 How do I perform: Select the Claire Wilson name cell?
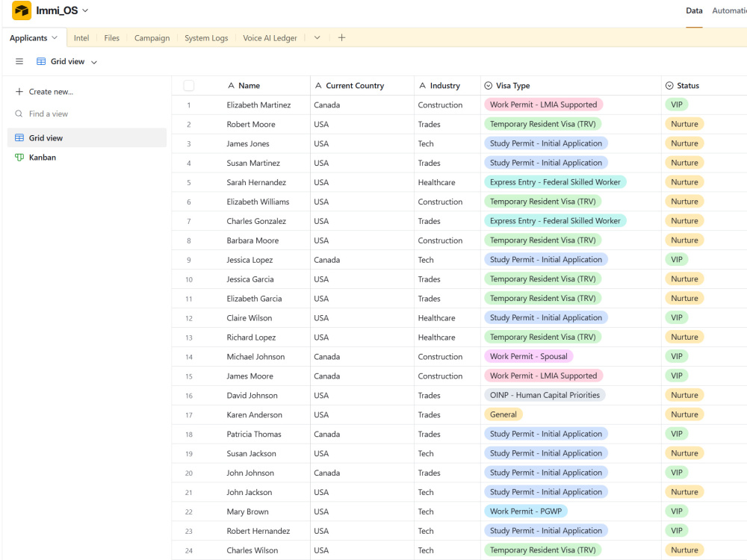click(249, 318)
